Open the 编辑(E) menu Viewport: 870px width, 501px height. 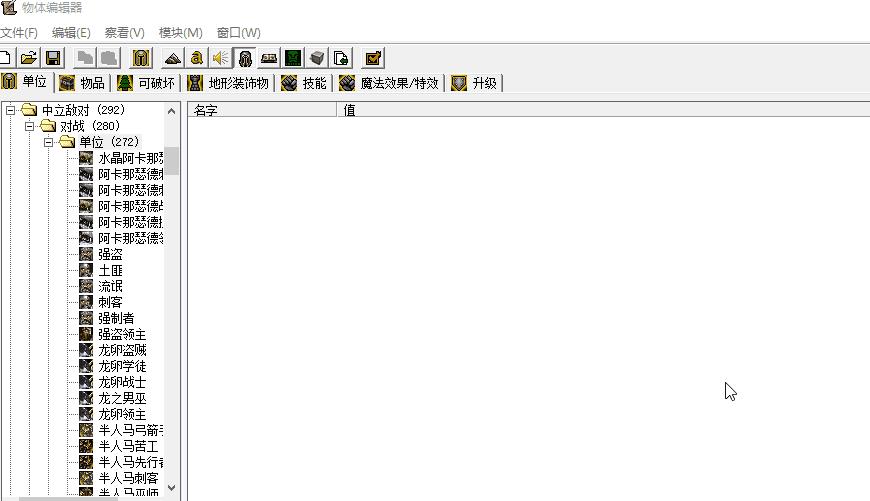pyautogui.click(x=71, y=33)
